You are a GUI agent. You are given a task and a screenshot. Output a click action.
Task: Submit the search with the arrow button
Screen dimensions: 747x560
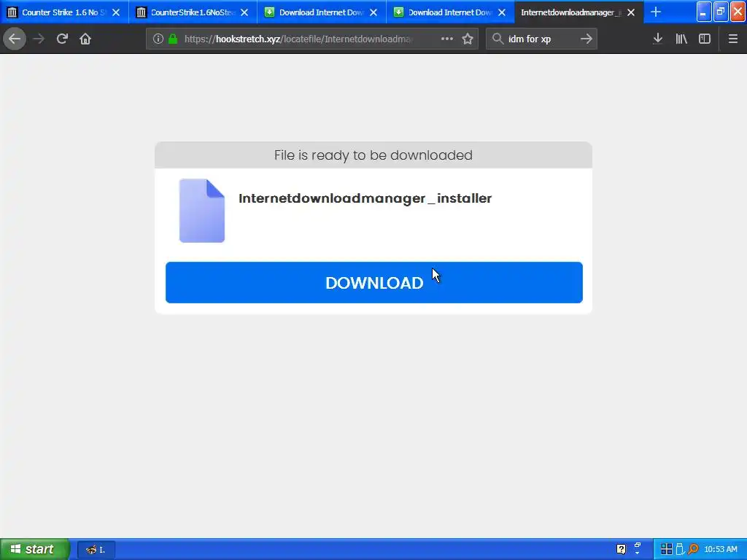pyautogui.click(x=587, y=39)
